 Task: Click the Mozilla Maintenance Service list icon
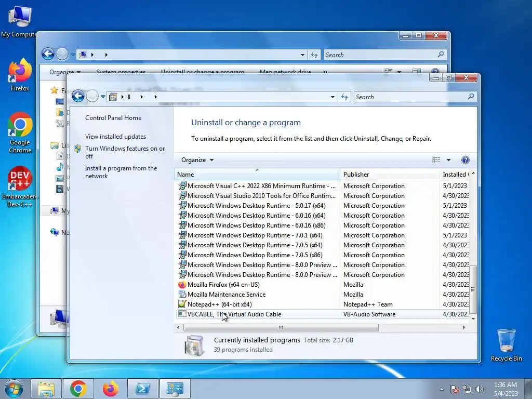coord(182,295)
